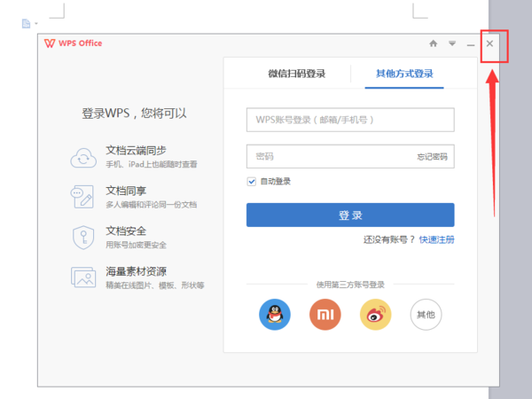This screenshot has width=532, height=399.
Task: Click the 其他 round login button
Action: pyautogui.click(x=426, y=315)
